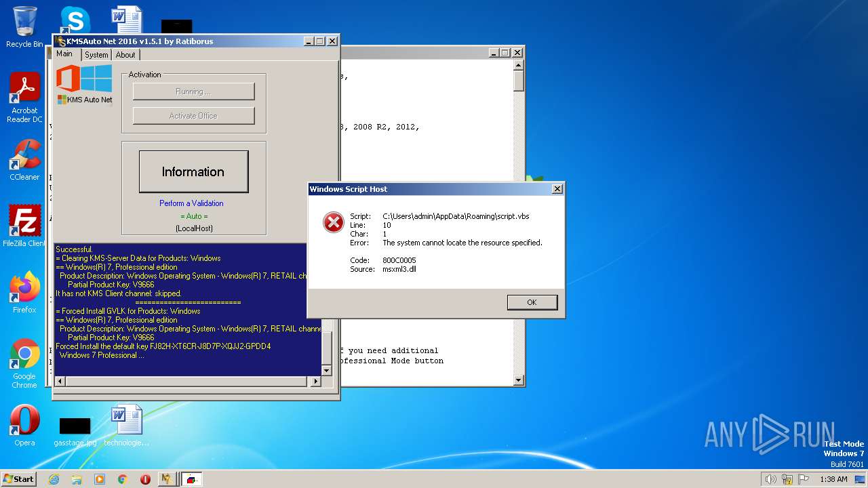The image size is (868, 488).
Task: Click the up arrow of background text window scrollbar
Action: tap(519, 66)
